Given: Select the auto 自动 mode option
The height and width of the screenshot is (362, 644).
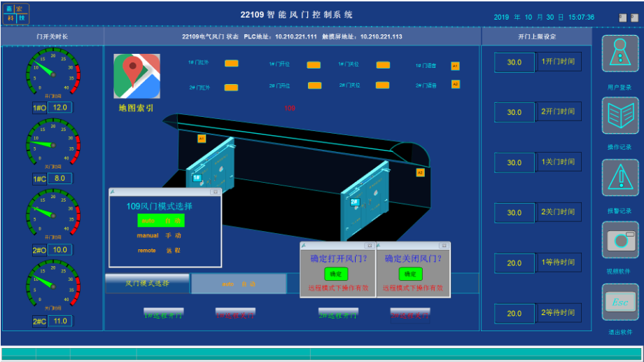Looking at the screenshot, I should click(161, 221).
